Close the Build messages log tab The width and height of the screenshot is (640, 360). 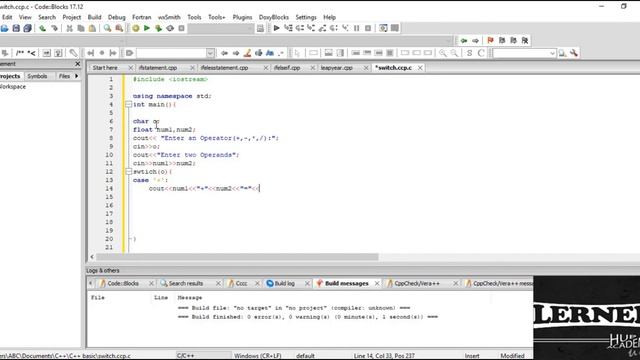pos(377,283)
